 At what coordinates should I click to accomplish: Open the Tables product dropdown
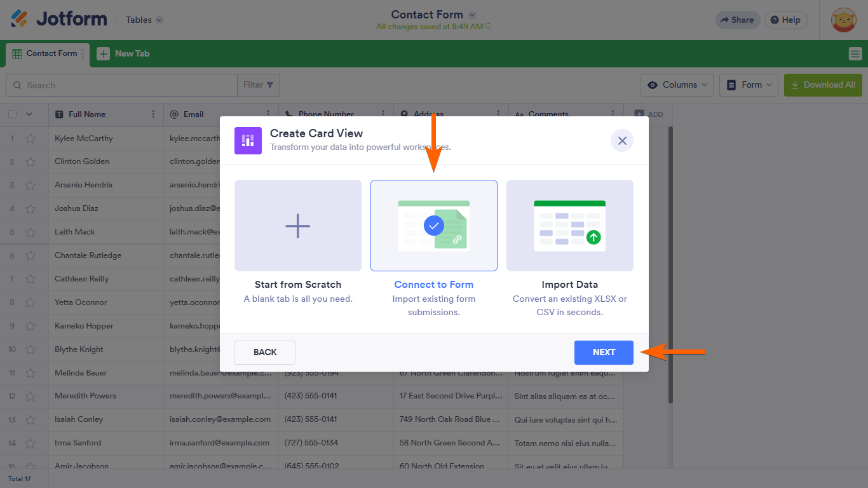click(x=144, y=20)
